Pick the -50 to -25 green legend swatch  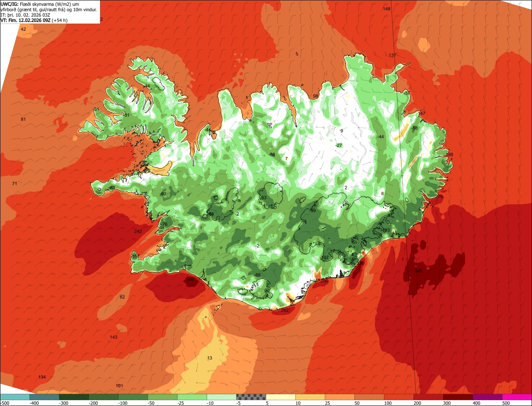click(163, 397)
